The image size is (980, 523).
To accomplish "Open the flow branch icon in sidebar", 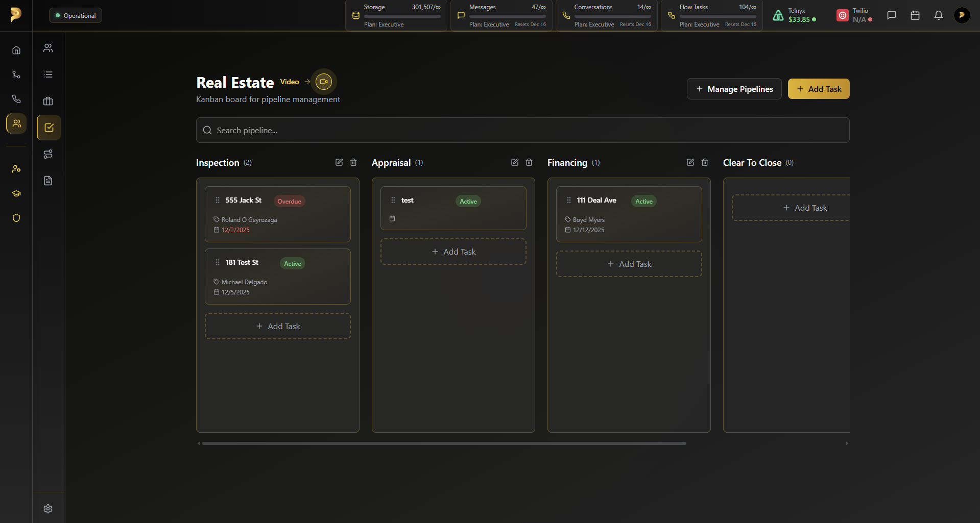I will coord(16,74).
